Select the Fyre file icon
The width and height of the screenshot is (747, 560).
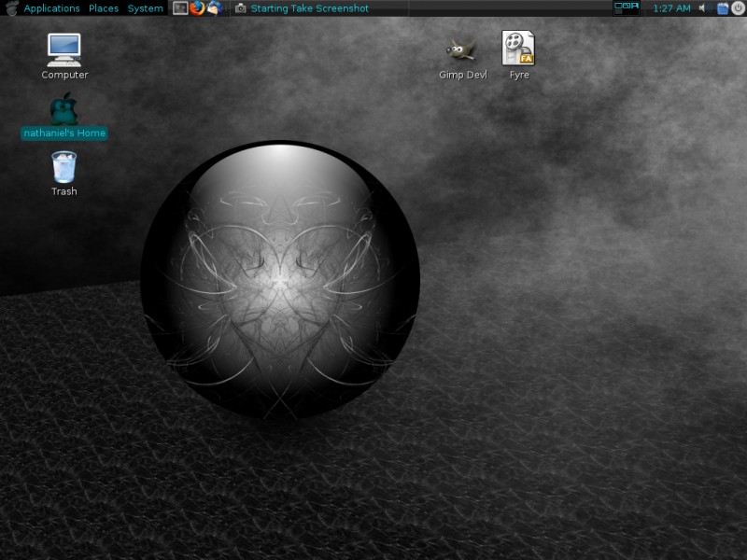(518, 49)
